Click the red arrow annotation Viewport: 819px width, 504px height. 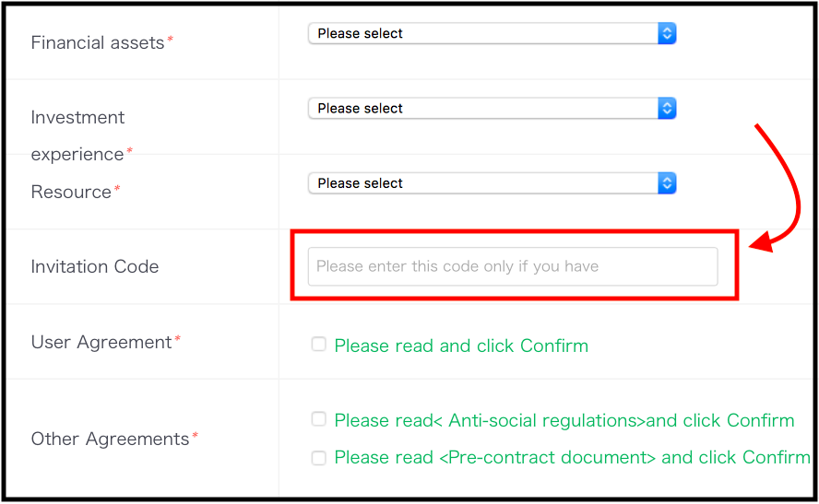tap(776, 188)
